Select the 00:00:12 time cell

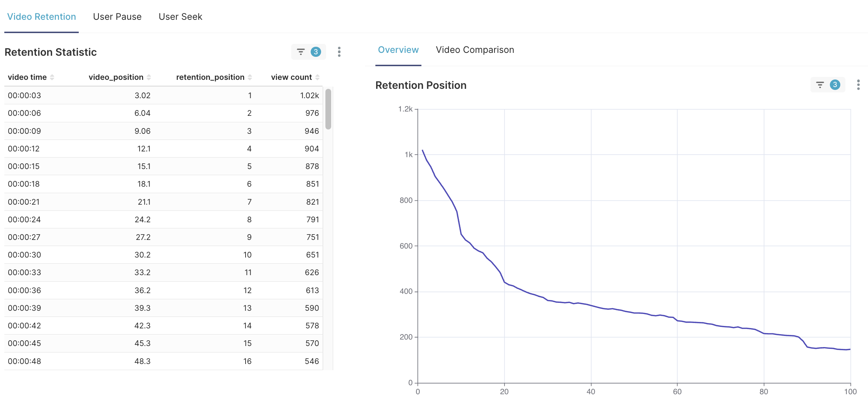tap(24, 149)
